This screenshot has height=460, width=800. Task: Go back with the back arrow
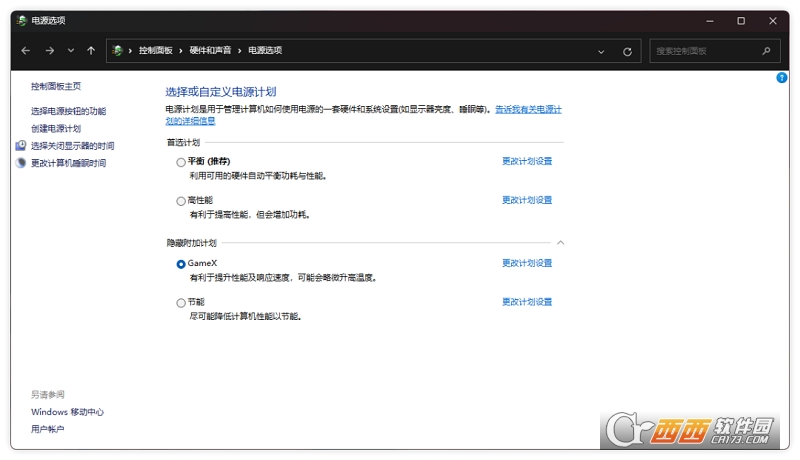(26, 50)
